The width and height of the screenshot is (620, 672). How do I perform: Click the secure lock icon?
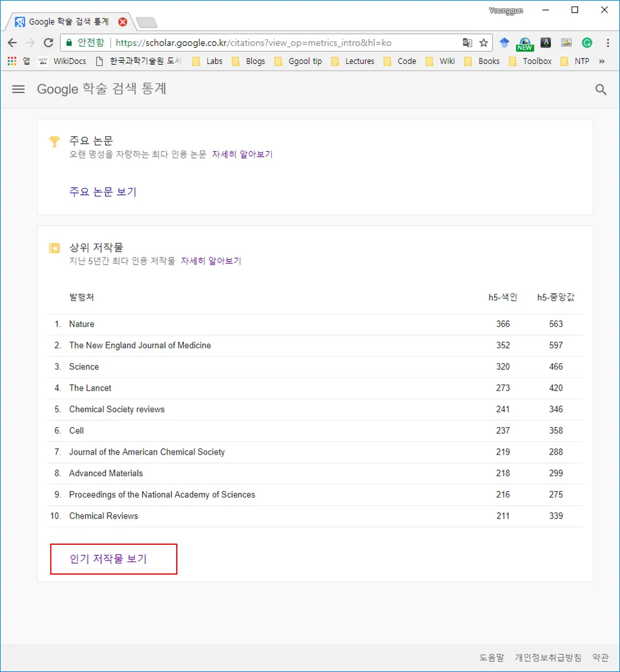(69, 42)
